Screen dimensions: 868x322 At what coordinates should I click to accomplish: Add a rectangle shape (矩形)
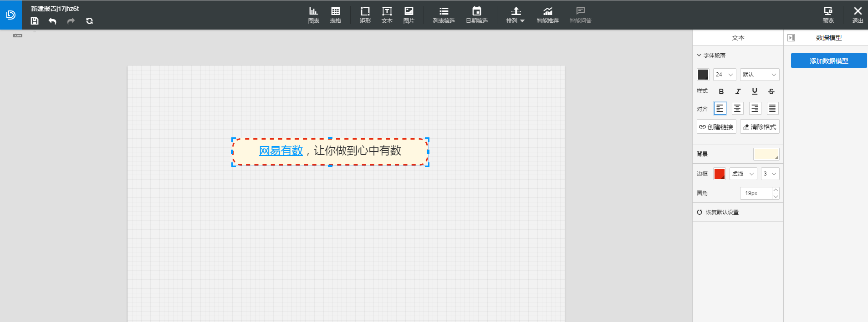tap(365, 15)
